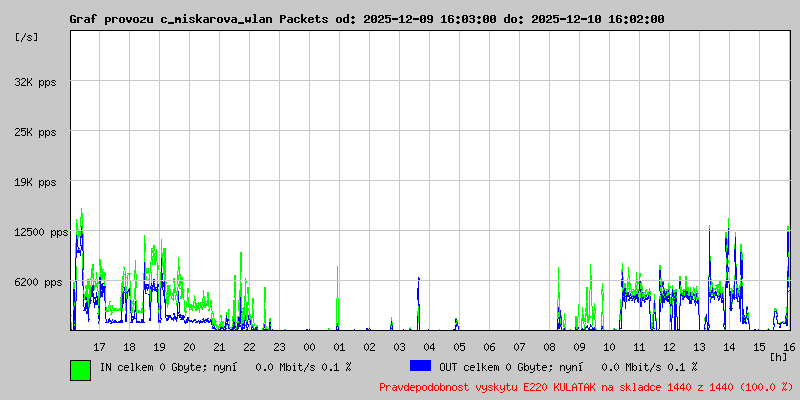Viewport: 800px width, 400px height.
Task: Click the '32K pps' y-axis label
Action: pos(35,82)
